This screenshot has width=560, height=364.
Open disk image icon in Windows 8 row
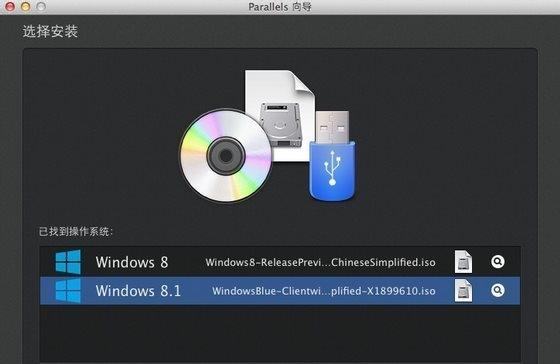463,262
